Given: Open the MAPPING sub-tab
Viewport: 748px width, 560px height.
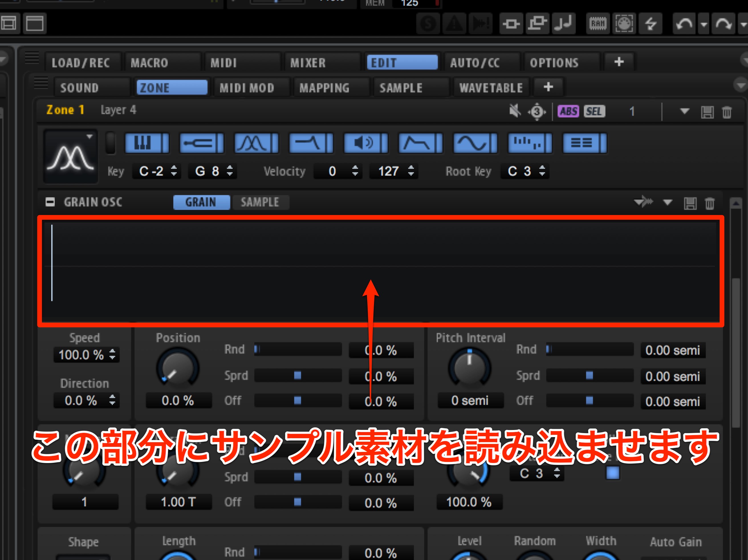Looking at the screenshot, I should [x=332, y=88].
